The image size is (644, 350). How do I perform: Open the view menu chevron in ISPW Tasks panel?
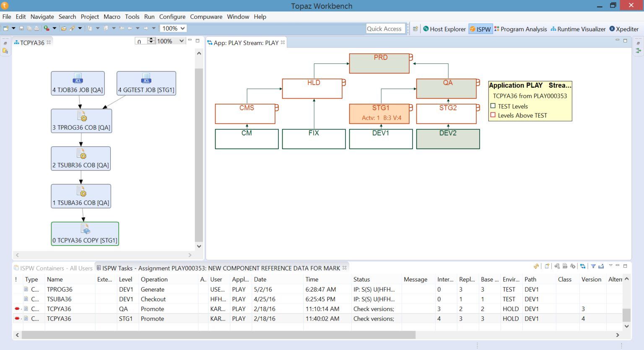tap(610, 266)
